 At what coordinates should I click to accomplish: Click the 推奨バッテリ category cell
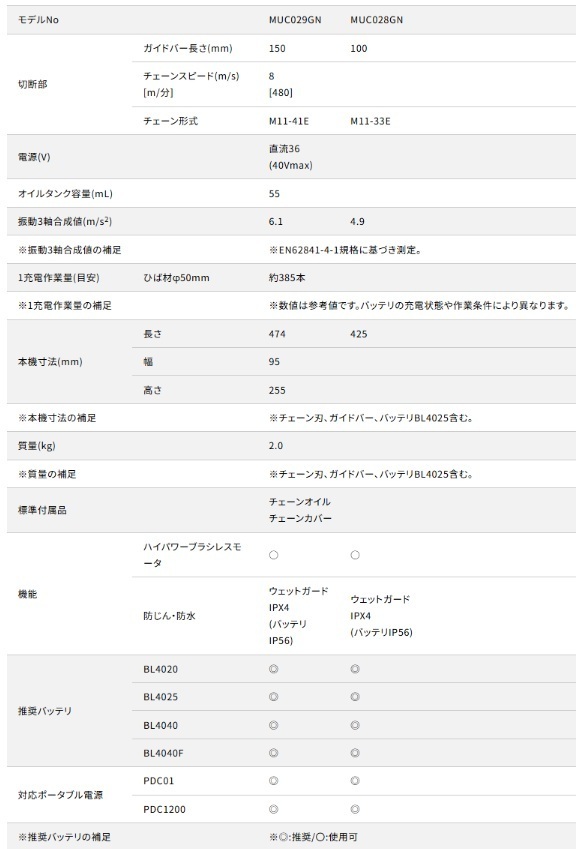click(45, 711)
